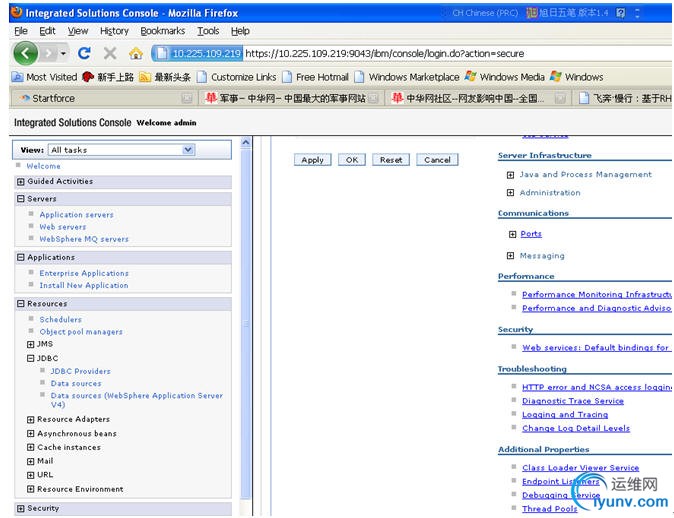Collapse the Applications section
The width and height of the screenshot is (674, 518).
coord(20,257)
